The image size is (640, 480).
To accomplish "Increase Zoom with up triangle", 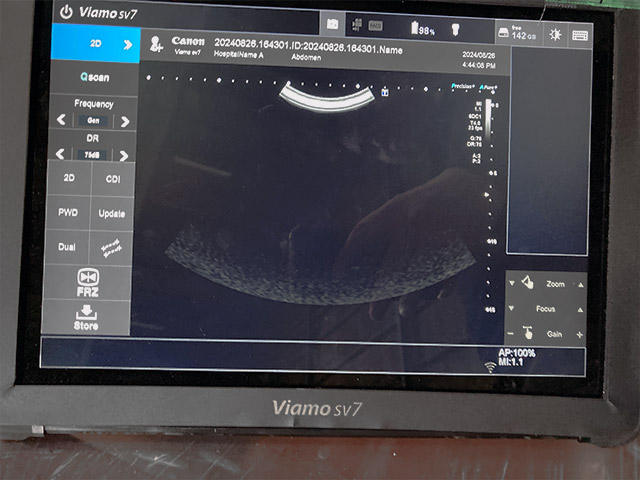I will pyautogui.click(x=580, y=285).
